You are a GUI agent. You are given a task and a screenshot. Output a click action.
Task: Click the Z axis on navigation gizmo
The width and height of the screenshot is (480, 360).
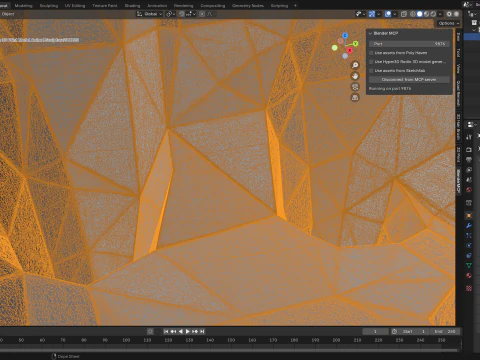click(x=345, y=35)
